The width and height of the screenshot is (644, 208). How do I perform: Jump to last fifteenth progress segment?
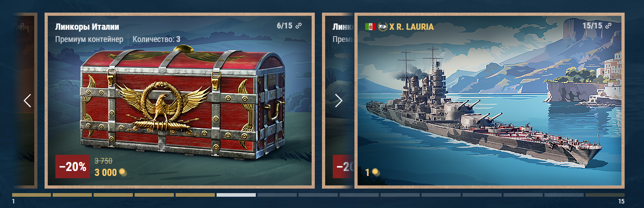[x=605, y=195]
